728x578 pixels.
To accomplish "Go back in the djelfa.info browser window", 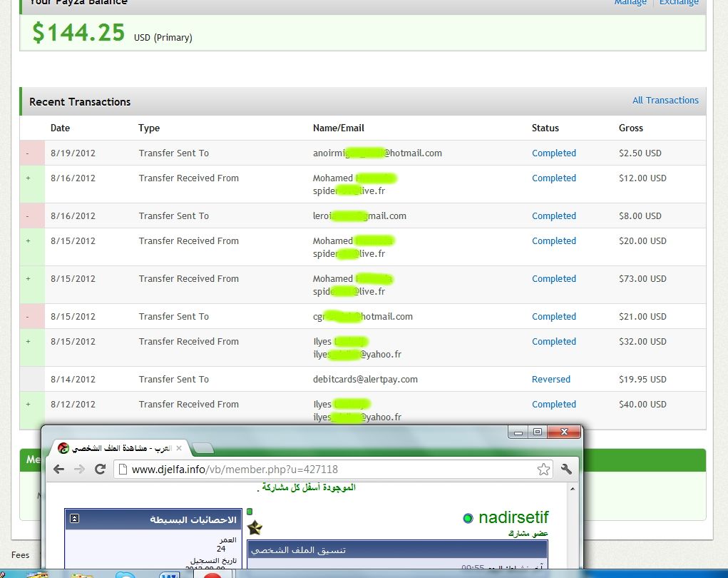I will (59, 470).
